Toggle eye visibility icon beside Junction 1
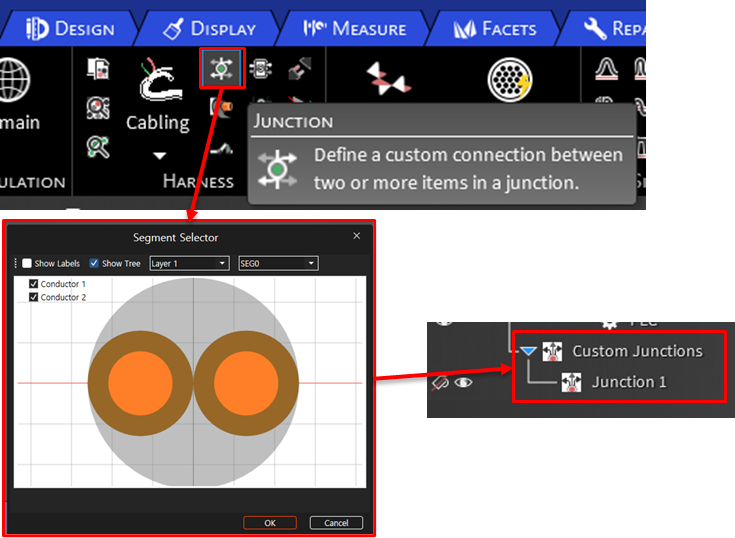The height and width of the screenshot is (538, 735). click(464, 382)
